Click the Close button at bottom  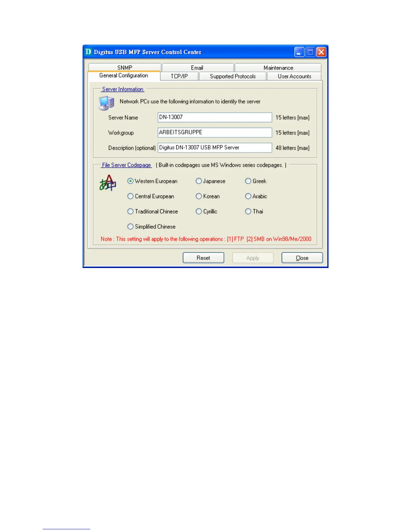[302, 258]
